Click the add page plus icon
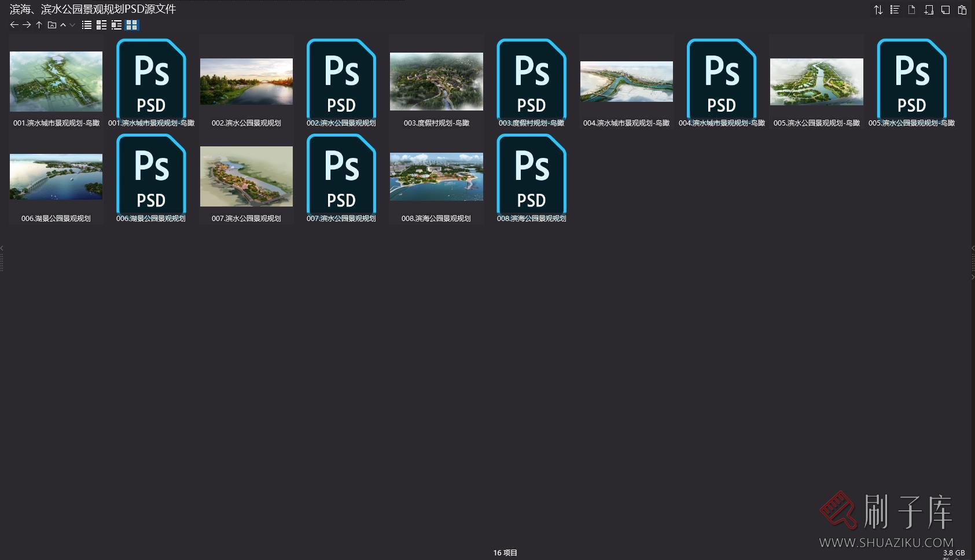 click(x=929, y=10)
